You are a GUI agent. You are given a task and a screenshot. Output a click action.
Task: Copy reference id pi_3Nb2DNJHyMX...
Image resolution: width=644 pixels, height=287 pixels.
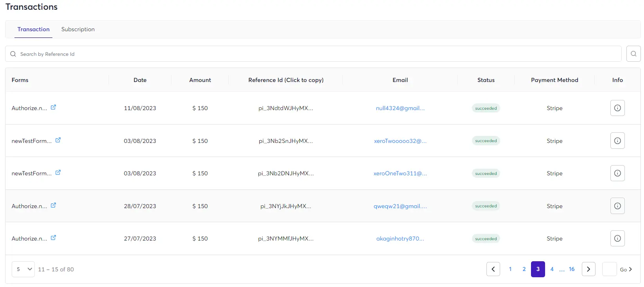point(286,173)
